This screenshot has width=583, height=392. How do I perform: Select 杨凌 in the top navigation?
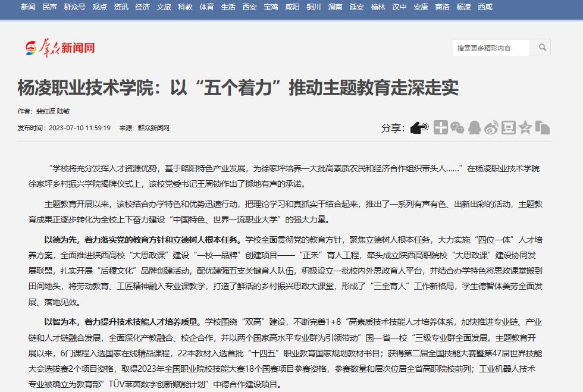click(x=463, y=7)
